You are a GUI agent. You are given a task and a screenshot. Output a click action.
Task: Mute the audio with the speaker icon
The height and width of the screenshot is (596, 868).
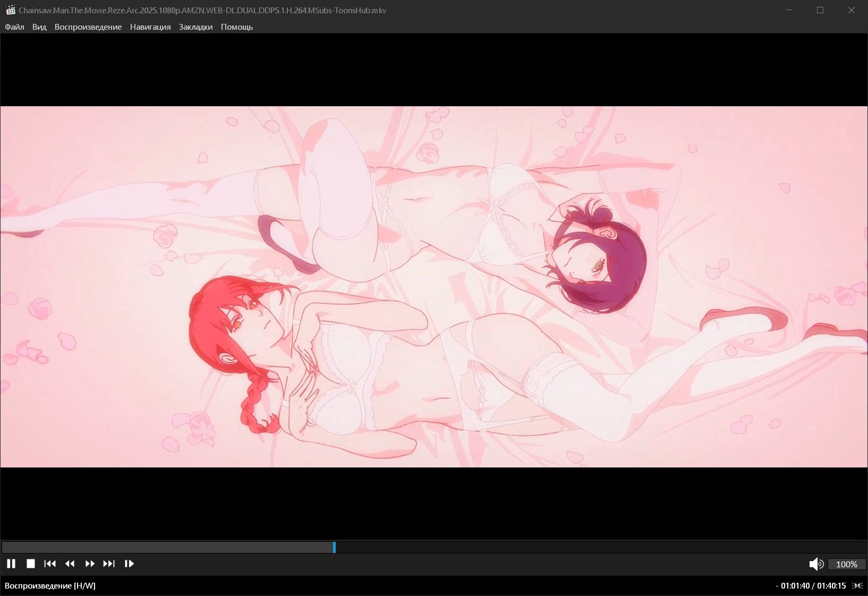(x=816, y=564)
